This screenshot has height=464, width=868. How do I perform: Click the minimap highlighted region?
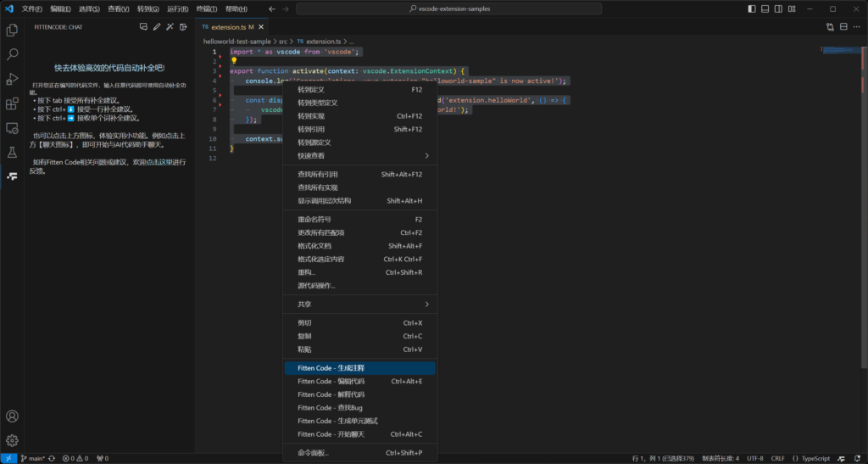click(842, 50)
